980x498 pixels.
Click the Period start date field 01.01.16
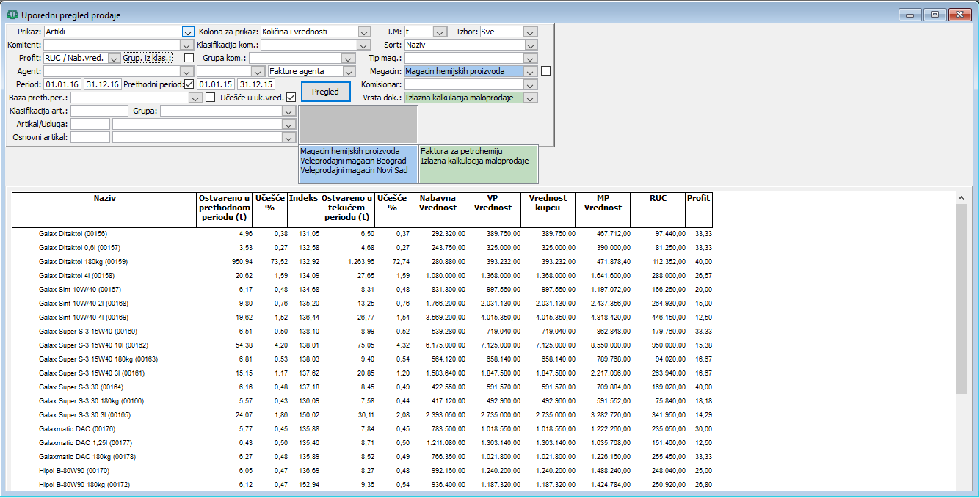62,84
